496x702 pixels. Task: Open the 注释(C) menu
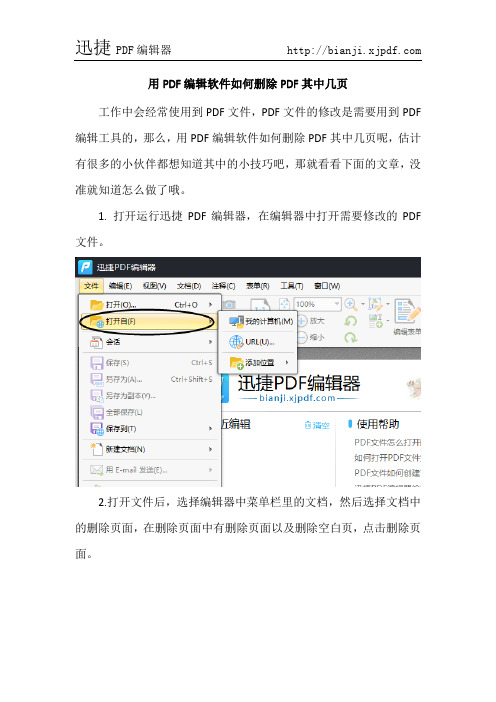click(223, 286)
